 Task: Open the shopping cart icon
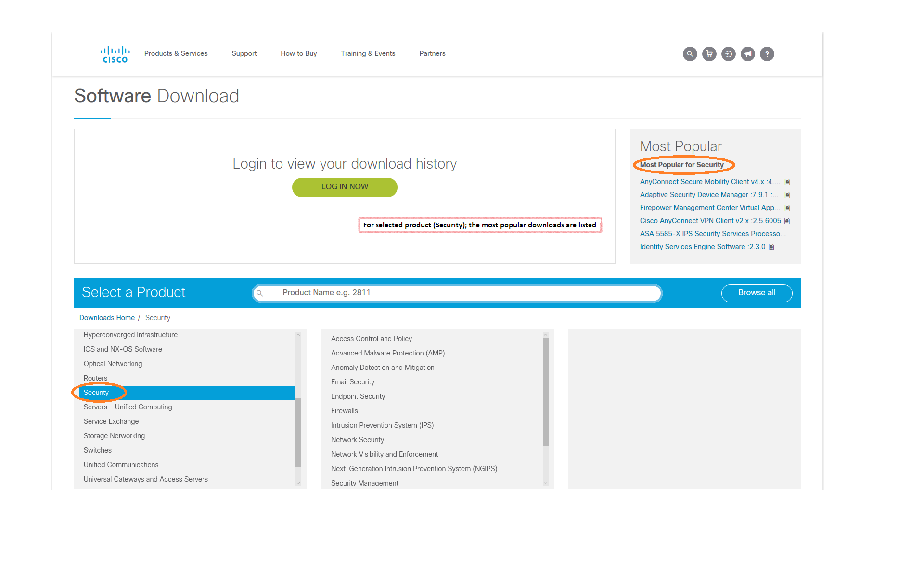709,54
